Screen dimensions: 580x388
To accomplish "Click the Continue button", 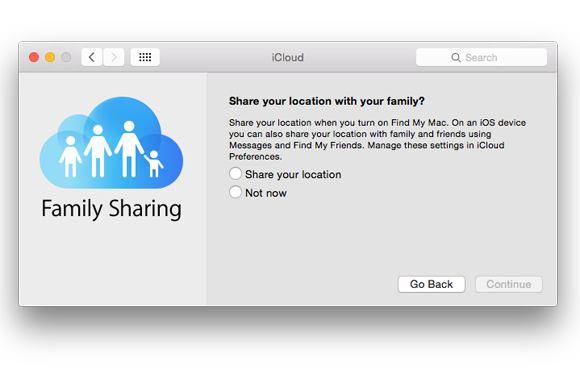I will [509, 284].
